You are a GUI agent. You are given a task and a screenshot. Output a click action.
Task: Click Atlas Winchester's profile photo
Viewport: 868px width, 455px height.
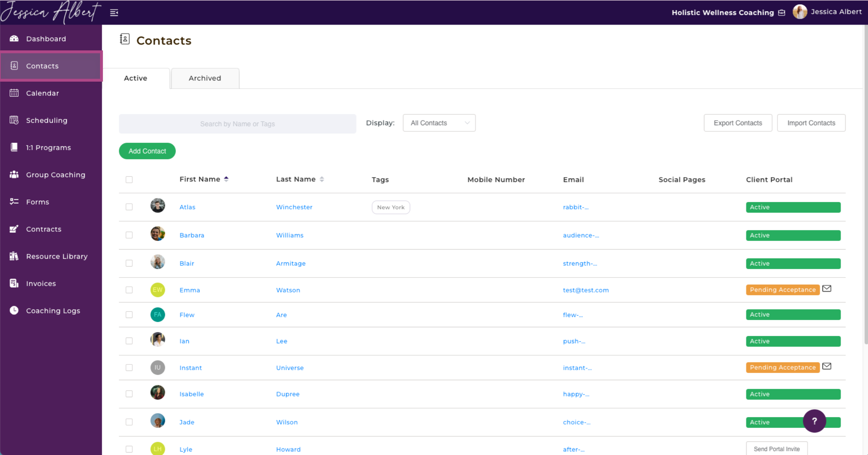pyautogui.click(x=157, y=205)
